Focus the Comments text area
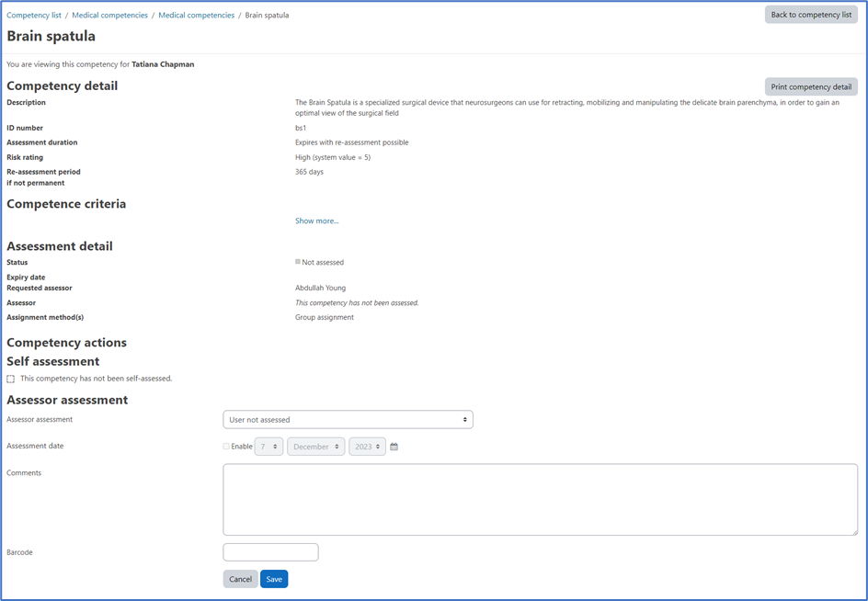The height and width of the screenshot is (601, 868). tap(541, 500)
